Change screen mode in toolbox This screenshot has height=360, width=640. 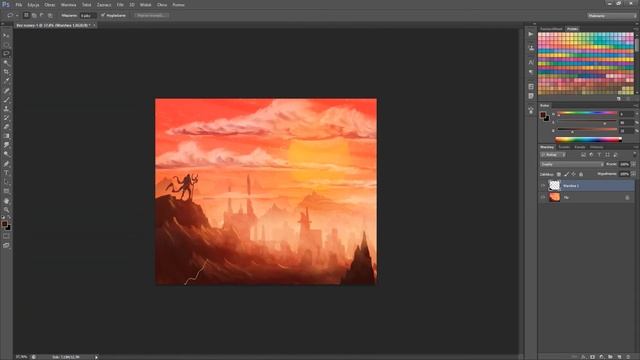click(x=6, y=245)
